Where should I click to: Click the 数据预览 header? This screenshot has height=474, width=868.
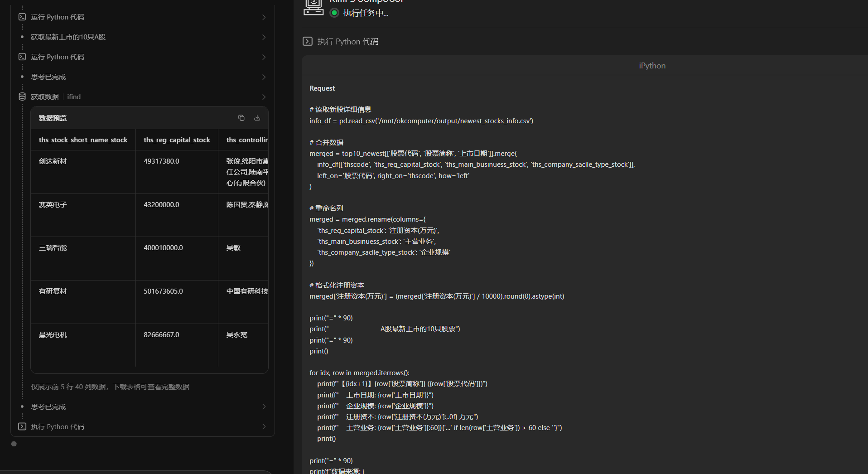click(x=53, y=118)
